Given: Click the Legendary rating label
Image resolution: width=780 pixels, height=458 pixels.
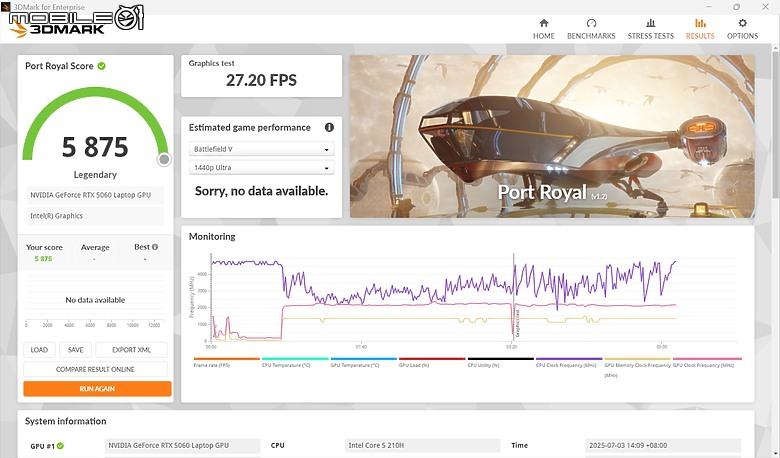Looking at the screenshot, I should [x=95, y=175].
